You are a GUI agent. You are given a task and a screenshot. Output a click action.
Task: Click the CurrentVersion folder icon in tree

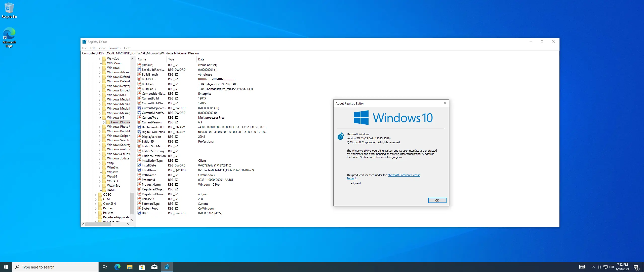point(108,122)
